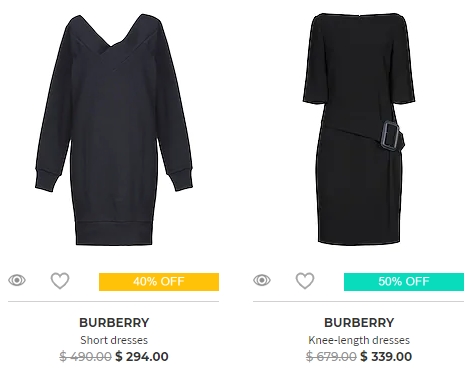Viewport: 476px width, 368px height.
Task: Click the crossed-out $ 679.00 price
Action: [x=331, y=357]
